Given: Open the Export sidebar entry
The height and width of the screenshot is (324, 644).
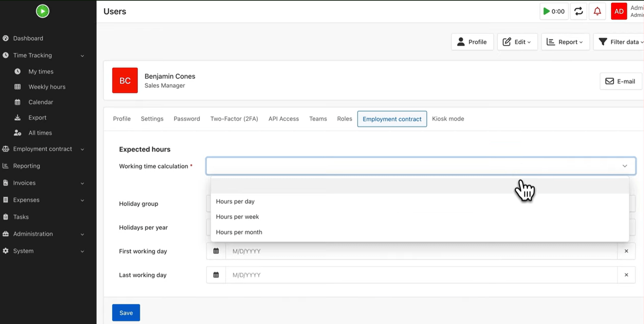Looking at the screenshot, I should pyautogui.click(x=37, y=118).
